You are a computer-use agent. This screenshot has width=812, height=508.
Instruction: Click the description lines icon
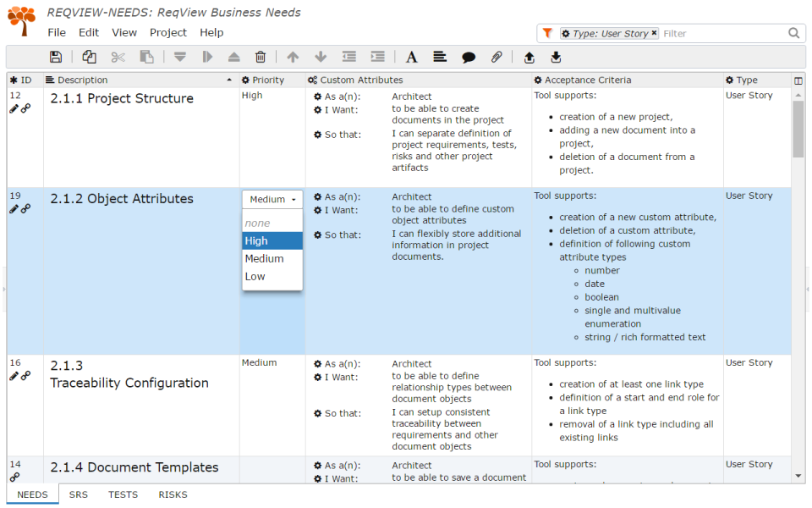pos(440,57)
